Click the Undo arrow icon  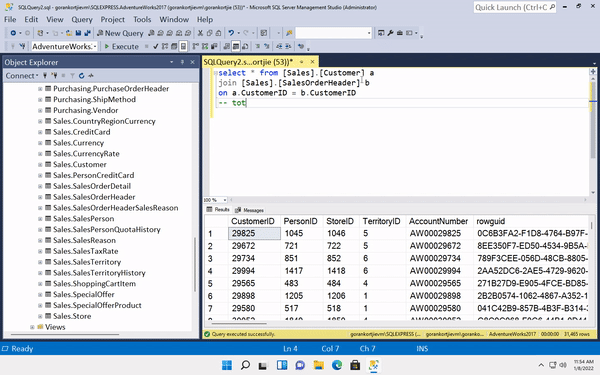coord(231,33)
